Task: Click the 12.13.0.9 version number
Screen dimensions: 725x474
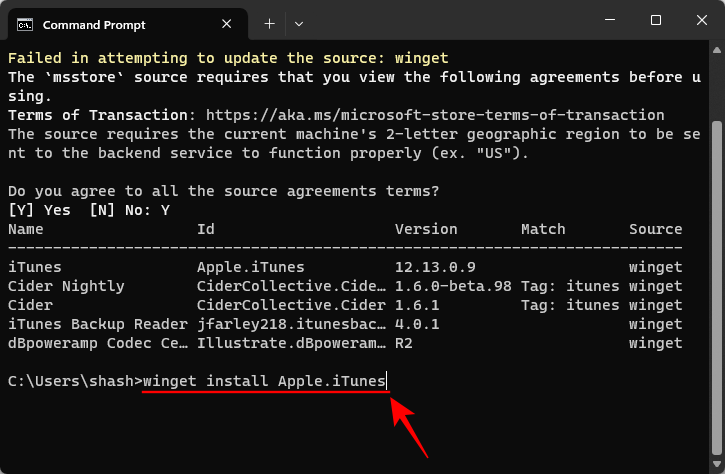Action: [435, 267]
